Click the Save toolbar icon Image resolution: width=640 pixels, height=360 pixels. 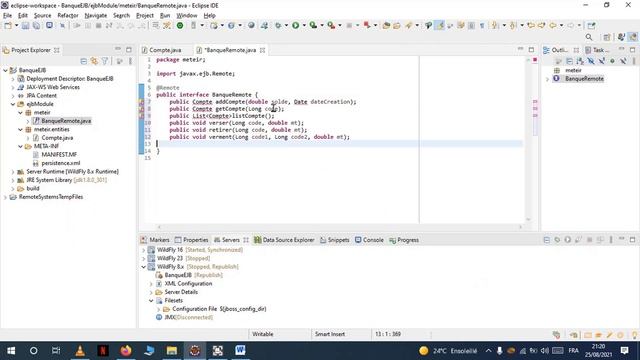(x=25, y=26)
